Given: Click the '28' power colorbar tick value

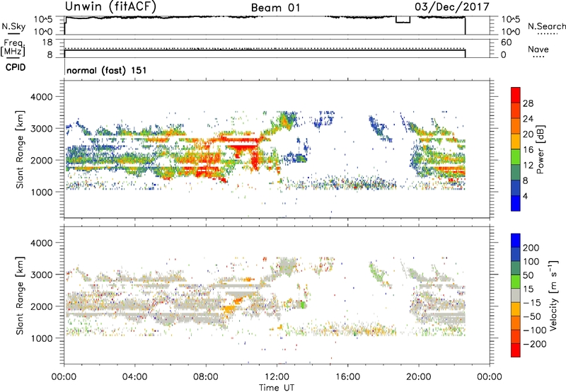Looking at the screenshot, I should point(528,103).
